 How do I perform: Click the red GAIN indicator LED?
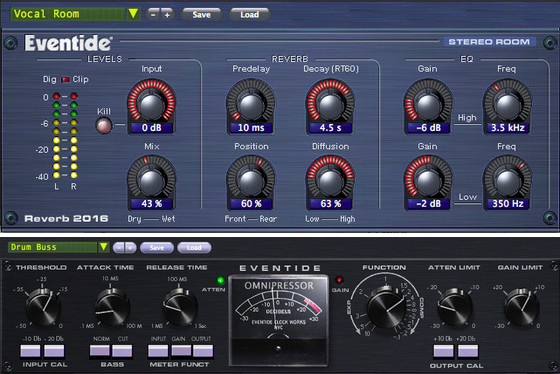[339, 280]
